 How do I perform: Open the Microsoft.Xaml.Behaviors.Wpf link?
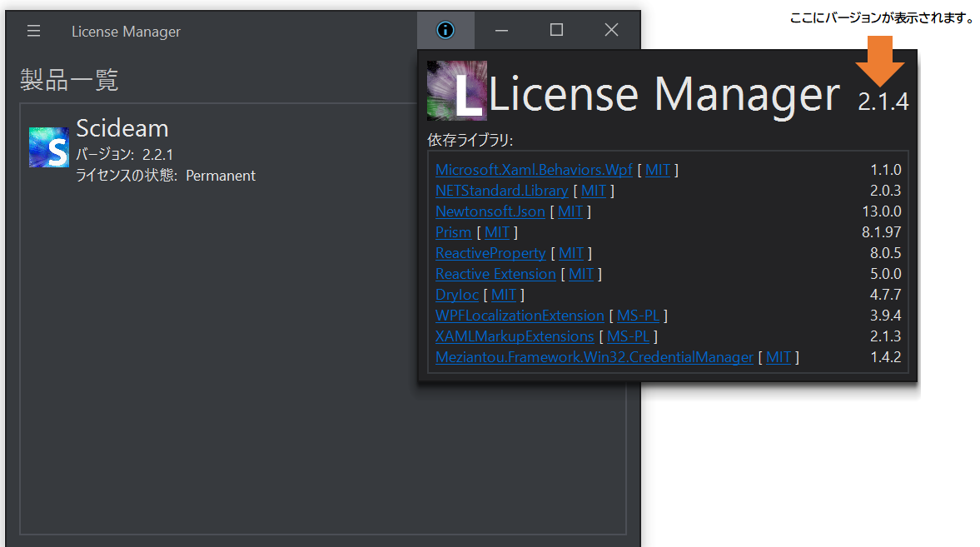(534, 170)
